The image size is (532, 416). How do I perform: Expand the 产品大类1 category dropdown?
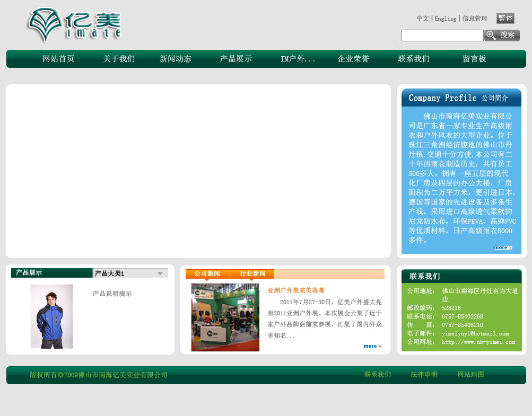point(160,273)
